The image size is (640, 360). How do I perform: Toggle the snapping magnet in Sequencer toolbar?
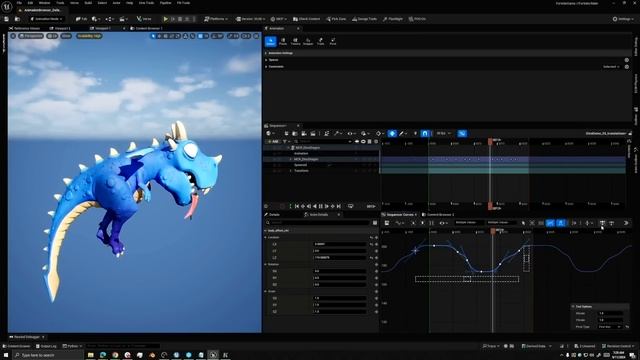pos(425,133)
